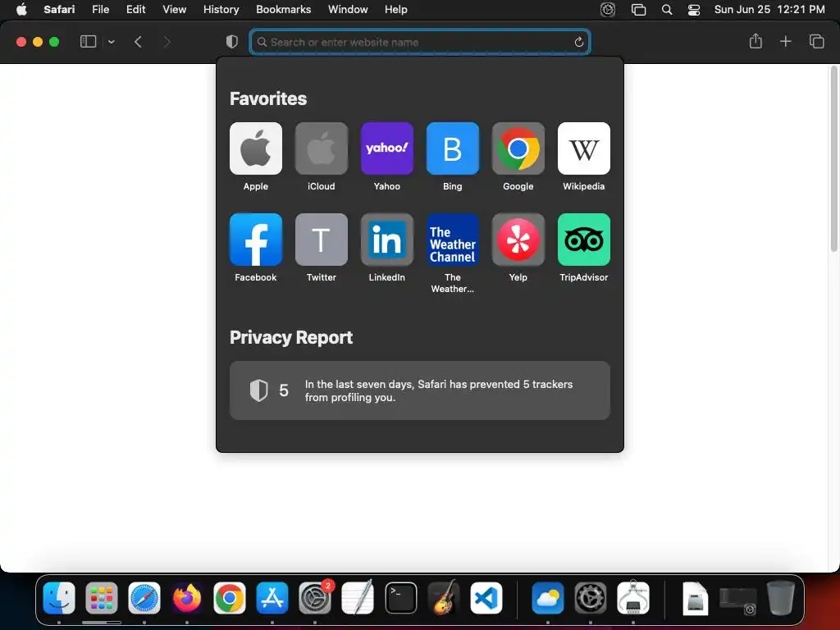The image size is (840, 630).
Task: Add a new tab
Action: click(785, 41)
